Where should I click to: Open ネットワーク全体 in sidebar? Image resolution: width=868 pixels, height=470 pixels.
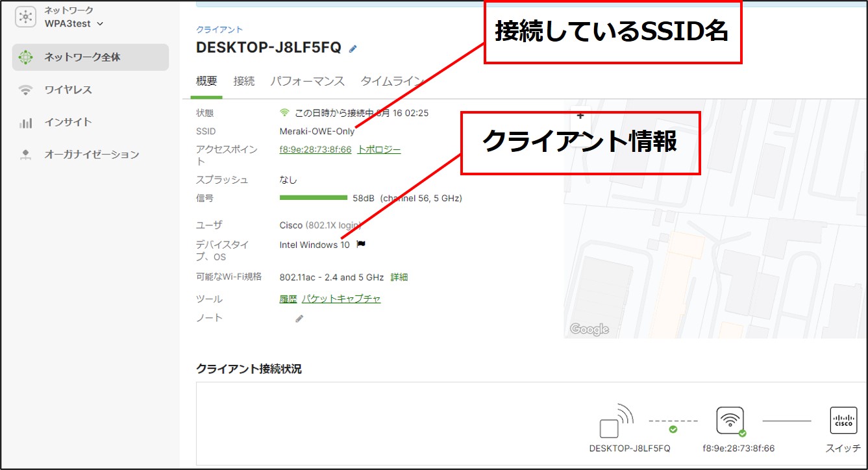coord(90,57)
